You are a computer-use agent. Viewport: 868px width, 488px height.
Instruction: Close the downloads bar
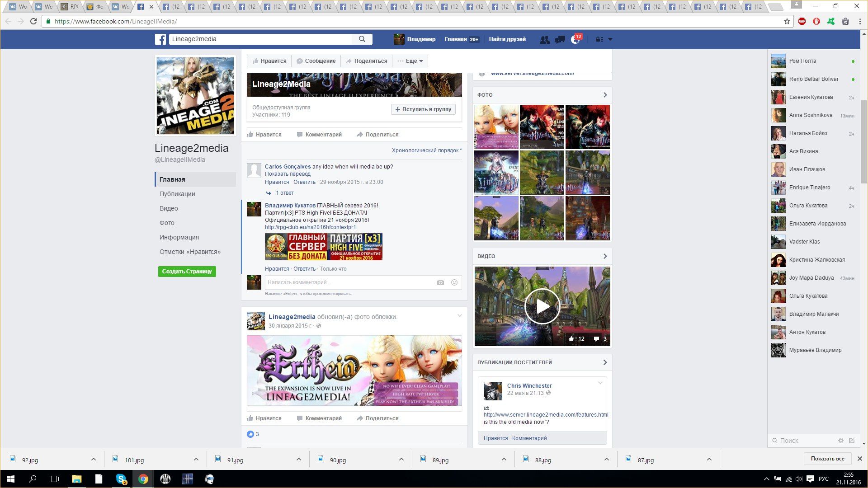[860, 459]
